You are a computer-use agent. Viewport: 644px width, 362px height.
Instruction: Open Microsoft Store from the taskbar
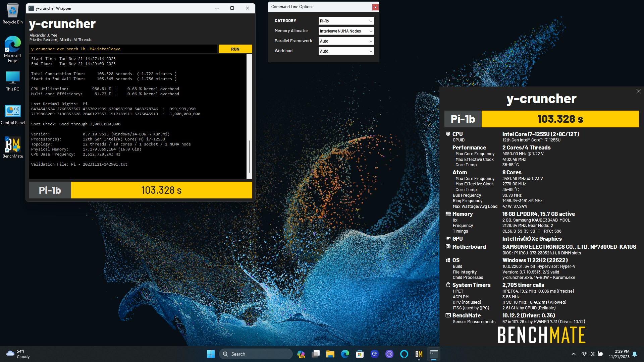(x=360, y=354)
